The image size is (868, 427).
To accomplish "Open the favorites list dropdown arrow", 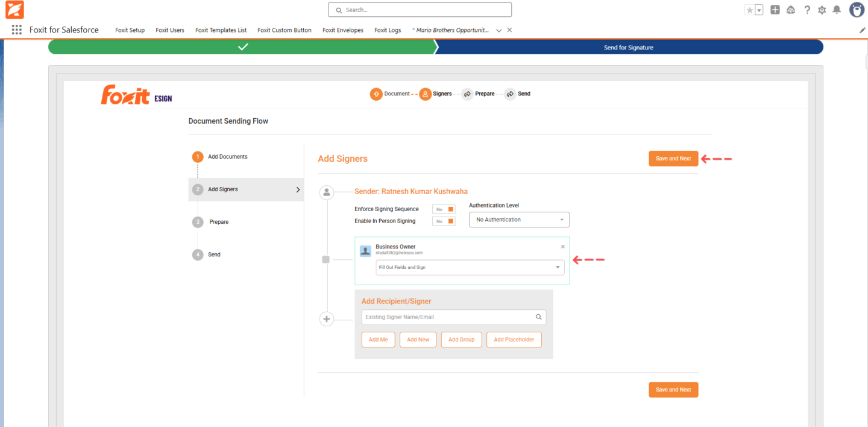I will click(759, 10).
